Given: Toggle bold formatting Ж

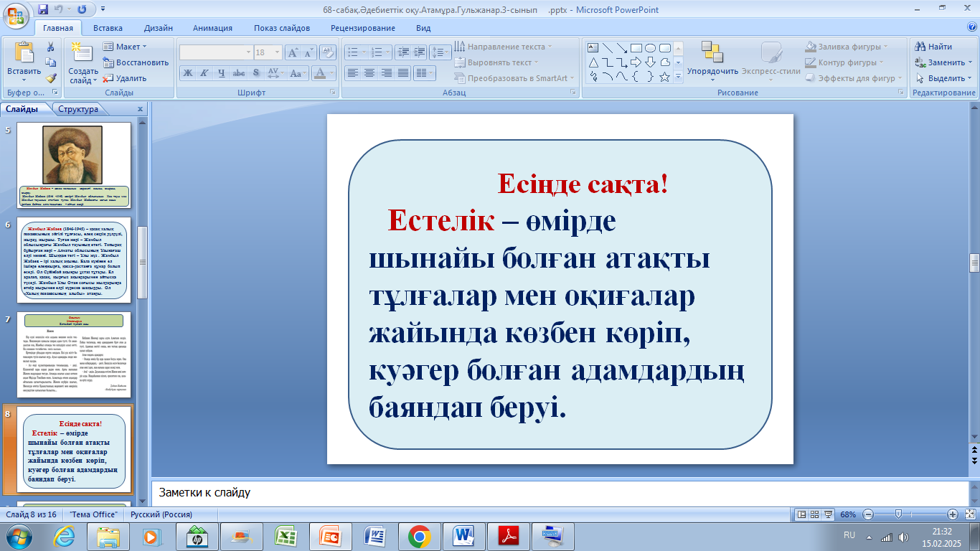Looking at the screenshot, I should (187, 73).
